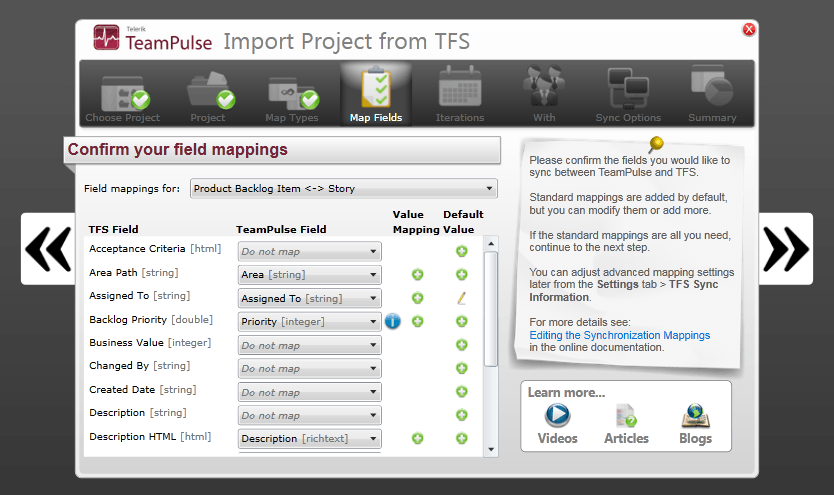Add value mapping for Description HTML
This screenshot has width=834, height=495.
(x=418, y=438)
